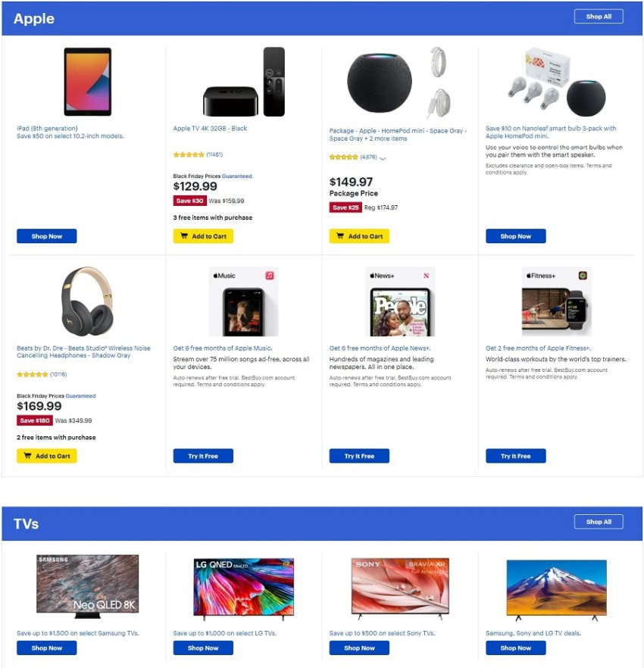Click the Beats Studio headphones image
The image size is (644, 668).
[88, 301]
